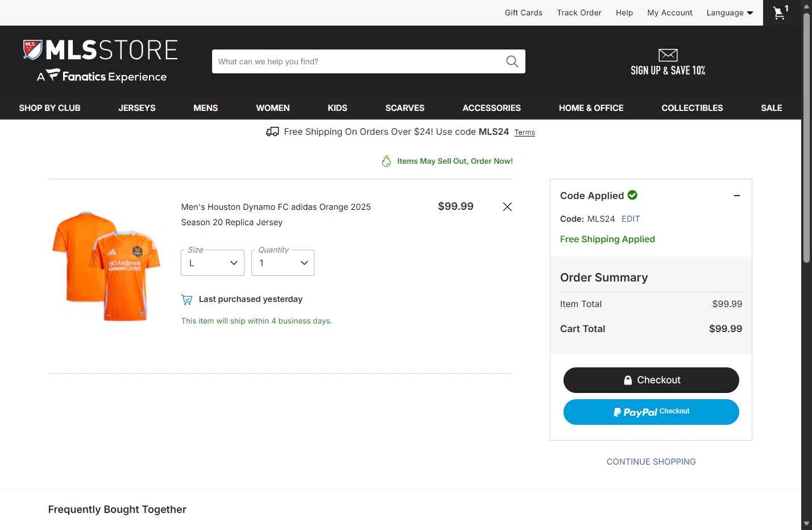Click the Gift Cards link
Image resolution: width=812 pixels, height=530 pixels.
[524, 13]
